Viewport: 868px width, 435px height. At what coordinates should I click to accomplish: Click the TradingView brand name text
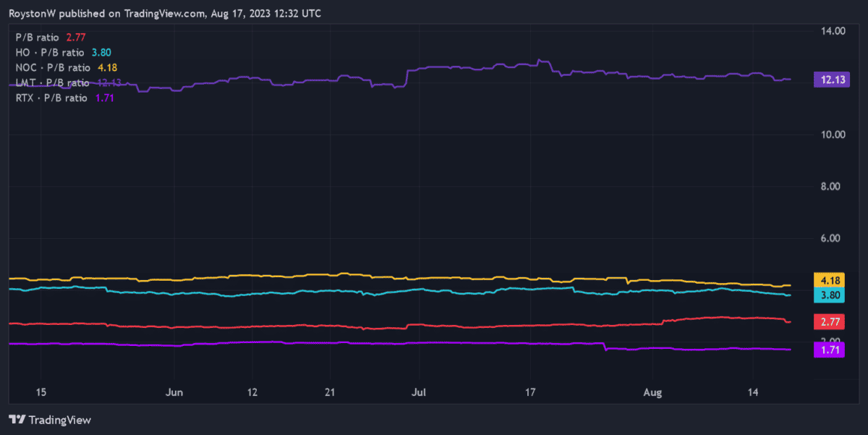pyautogui.click(x=61, y=420)
